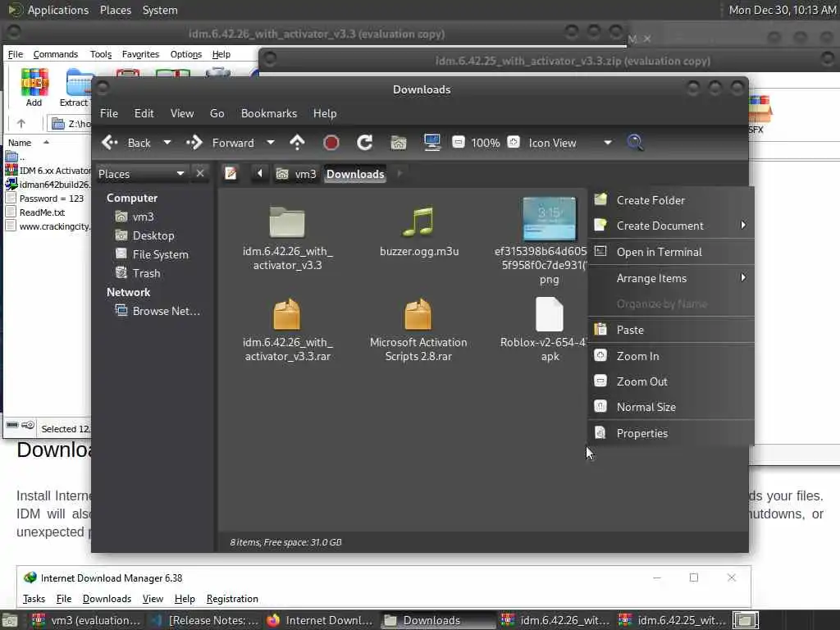Viewport: 840px width, 630px height.
Task: Click the vm3 path bar button
Action: [295, 174]
